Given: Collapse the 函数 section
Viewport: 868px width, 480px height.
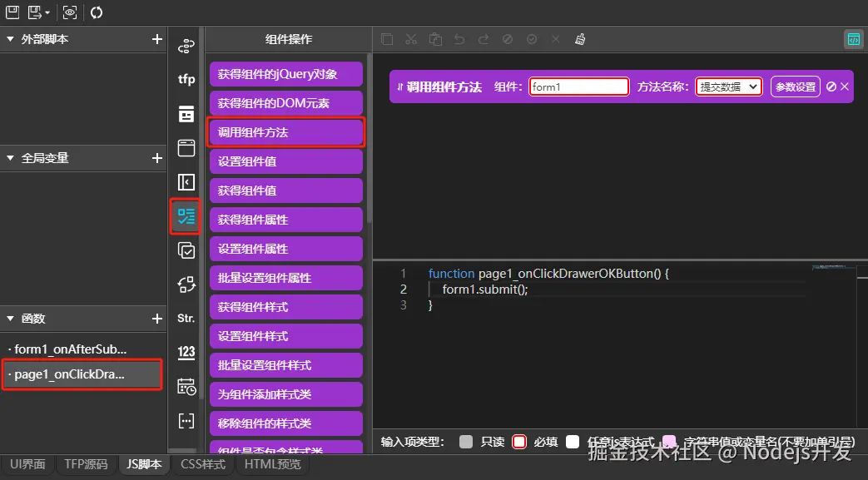Looking at the screenshot, I should 10,319.
